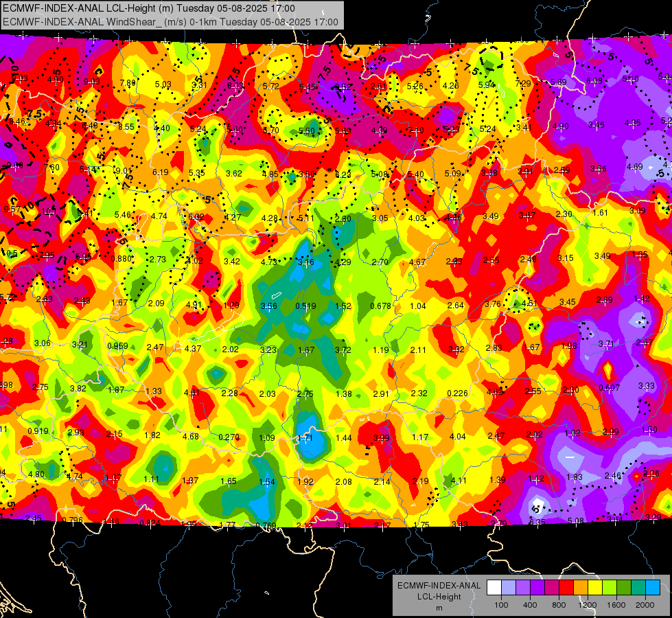672x618 pixels.
Task: Click the white swatch in the LCL-Height legend
Action: [x=494, y=588]
